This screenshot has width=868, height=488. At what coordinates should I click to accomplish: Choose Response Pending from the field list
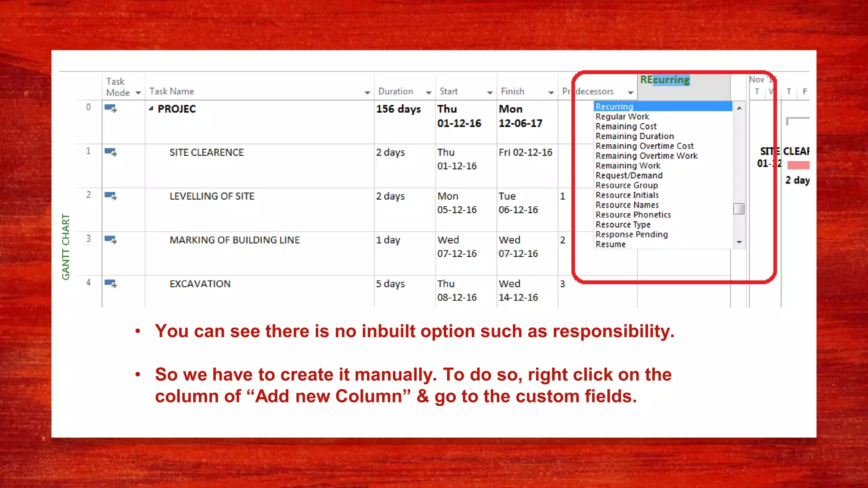[x=663, y=234]
